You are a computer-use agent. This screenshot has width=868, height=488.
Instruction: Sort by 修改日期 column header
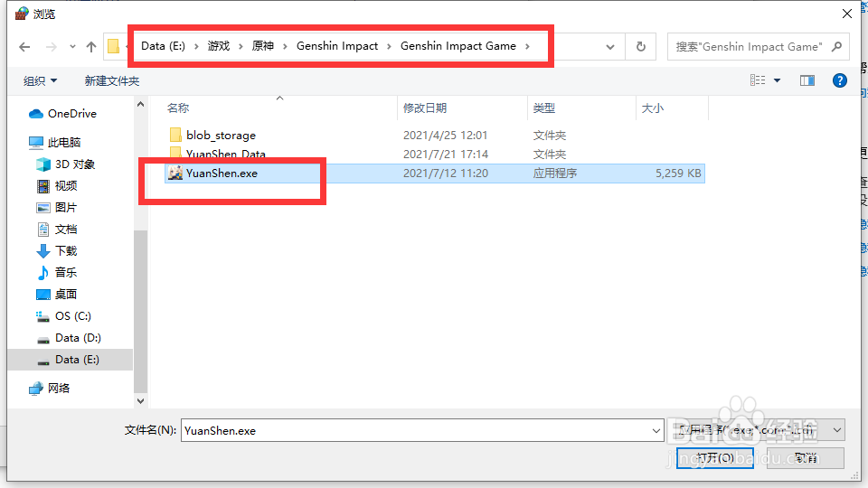click(425, 108)
